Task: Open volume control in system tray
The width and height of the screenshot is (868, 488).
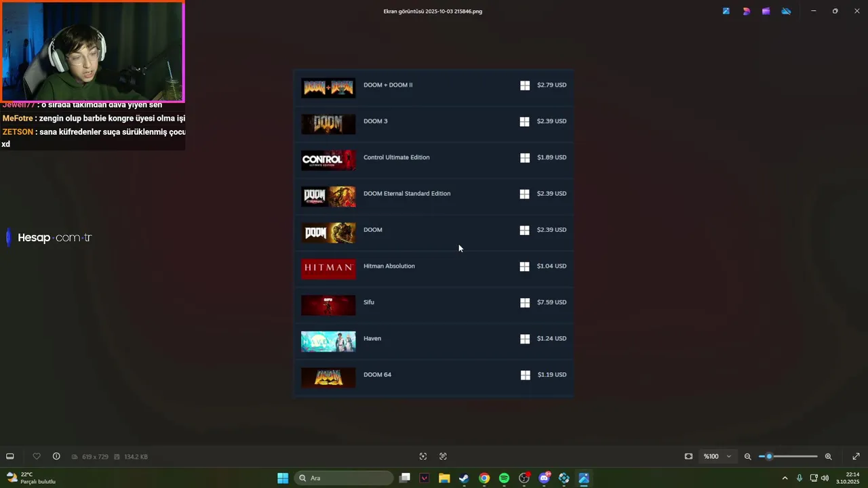Action: pyautogui.click(x=825, y=478)
